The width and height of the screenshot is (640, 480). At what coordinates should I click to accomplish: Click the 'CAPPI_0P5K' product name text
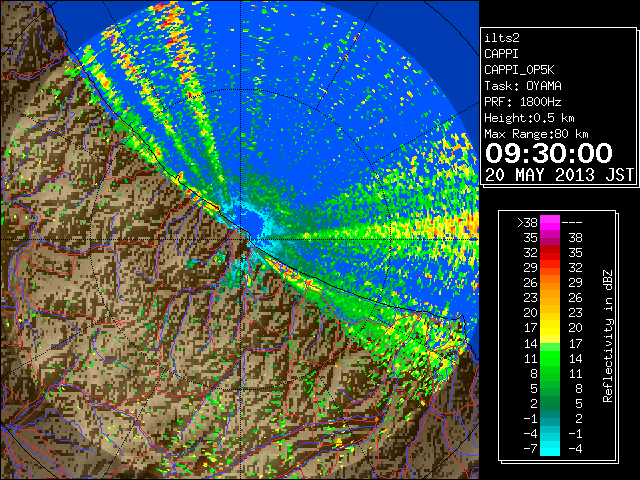point(519,70)
